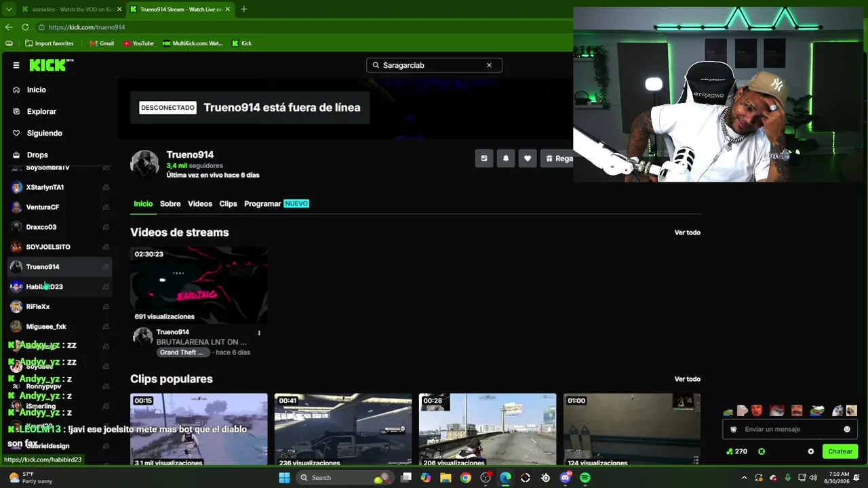Screen dimensions: 868x488
Task: Open the chat emoji picker
Action: click(x=847, y=429)
